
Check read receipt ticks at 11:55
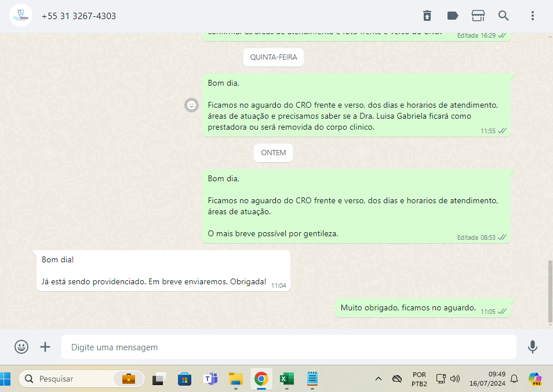pyautogui.click(x=502, y=131)
